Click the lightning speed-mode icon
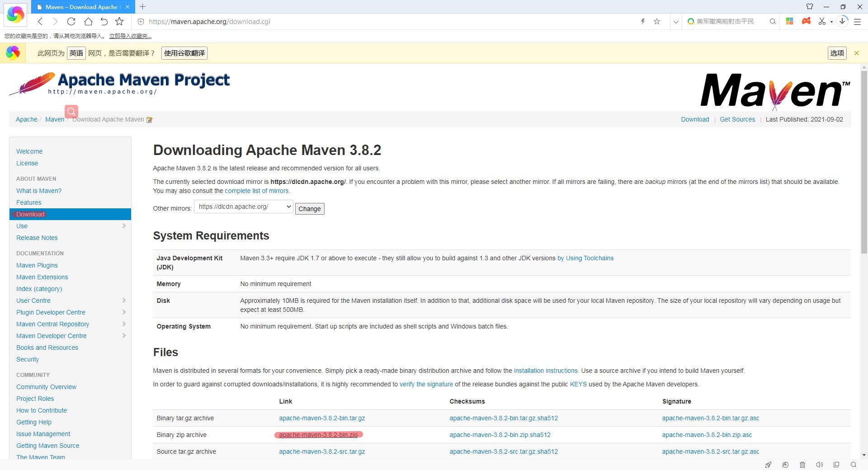Viewport: 868px width, 470px height. coord(642,21)
